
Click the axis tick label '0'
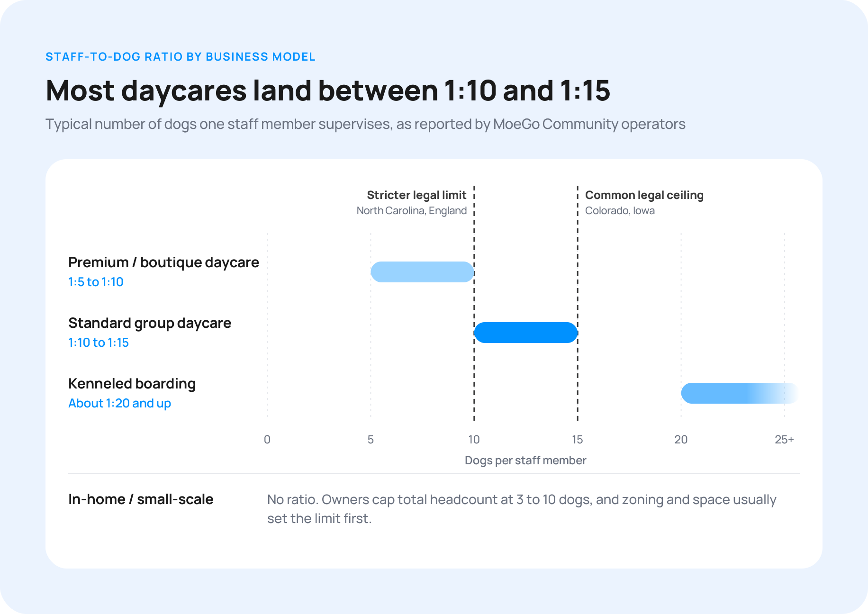click(x=267, y=440)
